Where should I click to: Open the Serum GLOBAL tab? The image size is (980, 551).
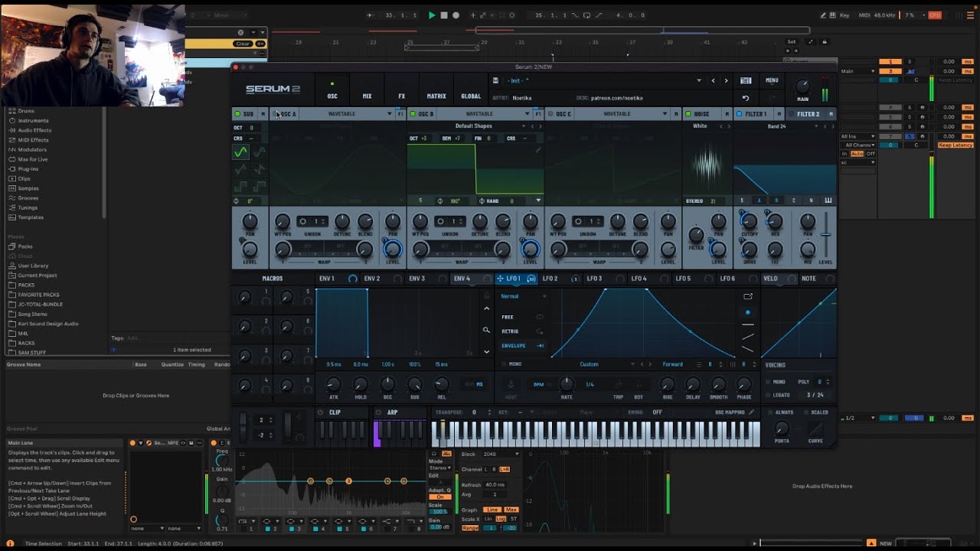pos(471,96)
